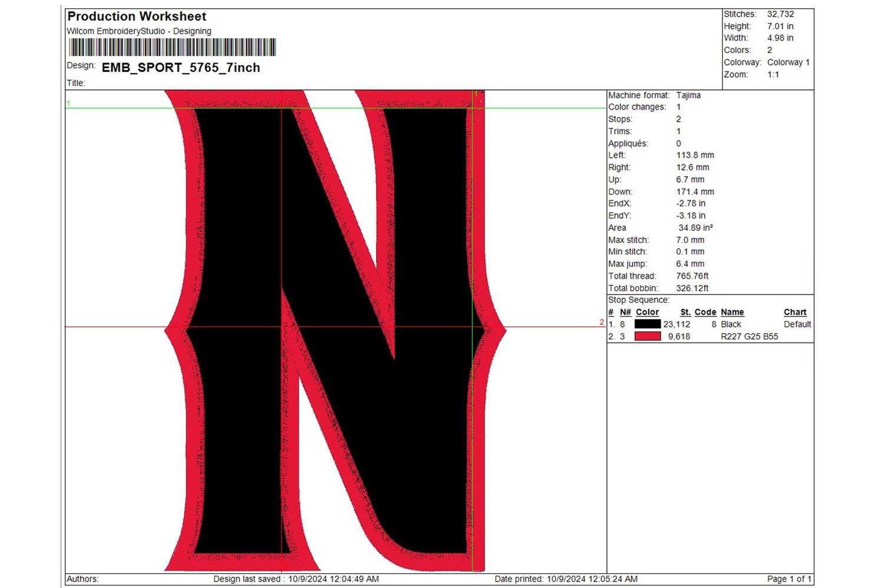The height and width of the screenshot is (588, 884).
Task: Click the "Code" column header
Action: click(705, 312)
